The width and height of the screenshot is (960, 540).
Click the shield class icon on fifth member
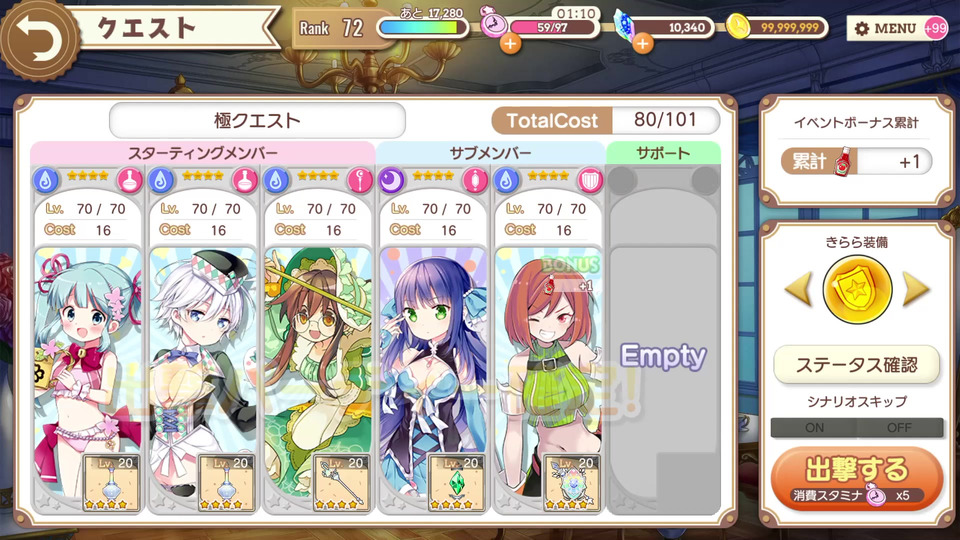(x=590, y=181)
